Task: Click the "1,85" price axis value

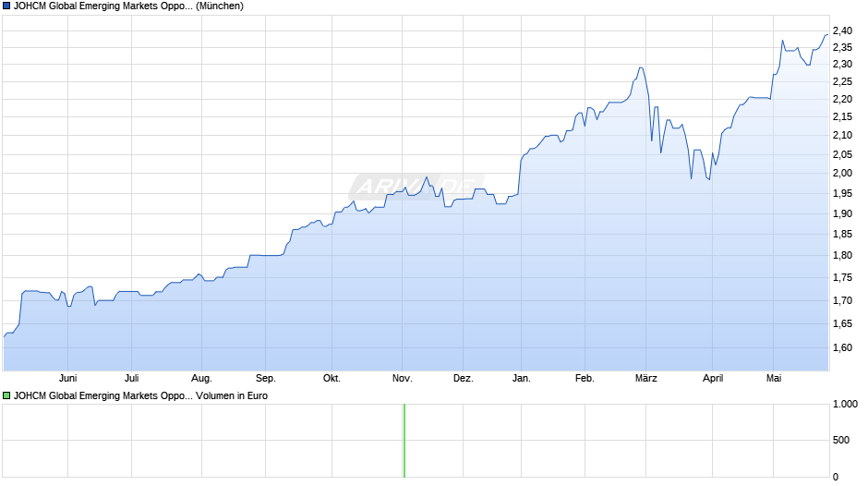Action: click(x=842, y=235)
